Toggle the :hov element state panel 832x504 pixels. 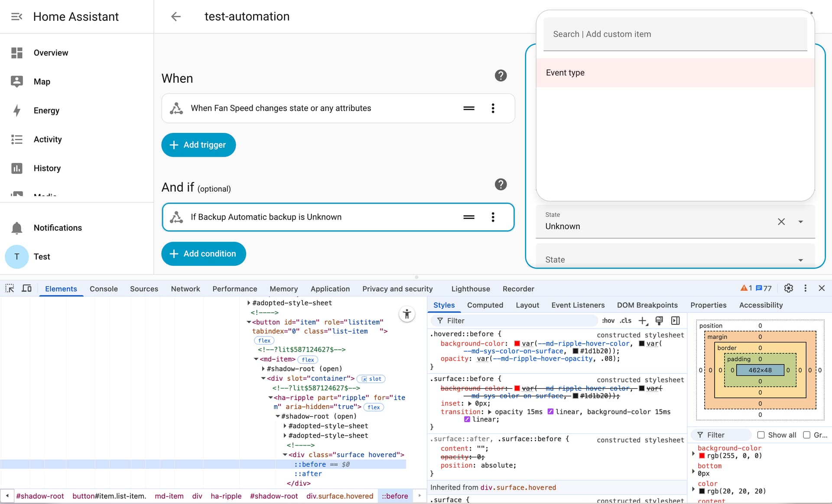click(608, 320)
